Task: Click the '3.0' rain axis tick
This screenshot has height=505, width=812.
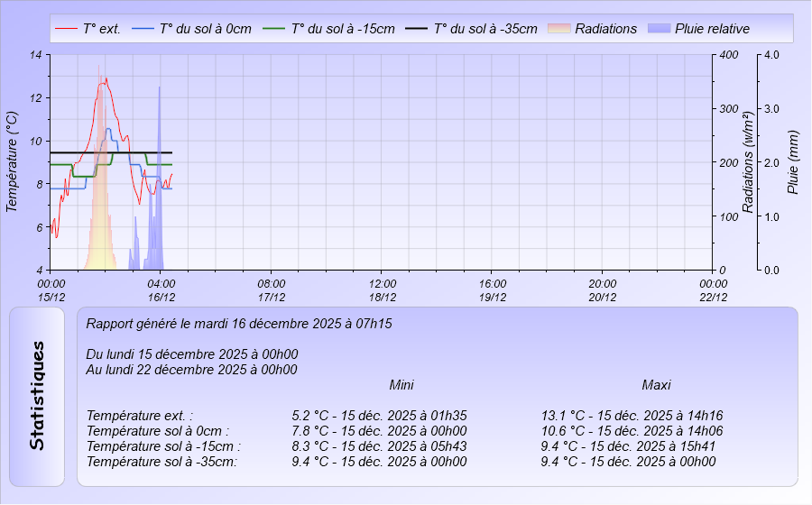Action: [x=771, y=108]
